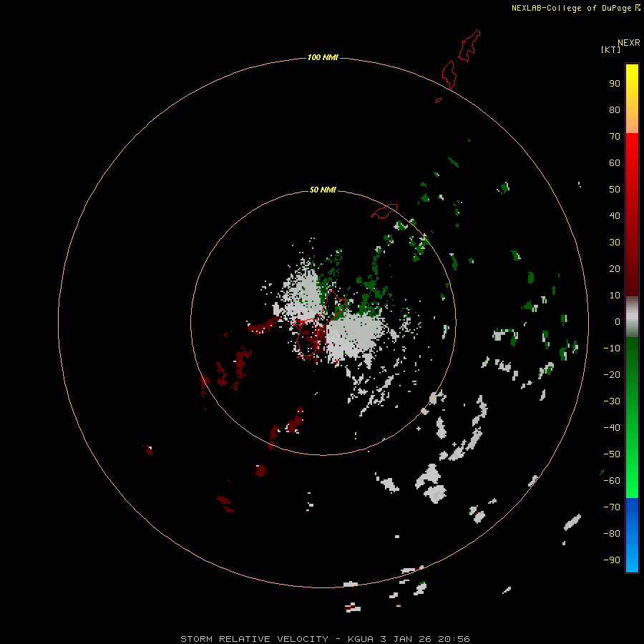Select the 40 knot scale label

(x=615, y=215)
